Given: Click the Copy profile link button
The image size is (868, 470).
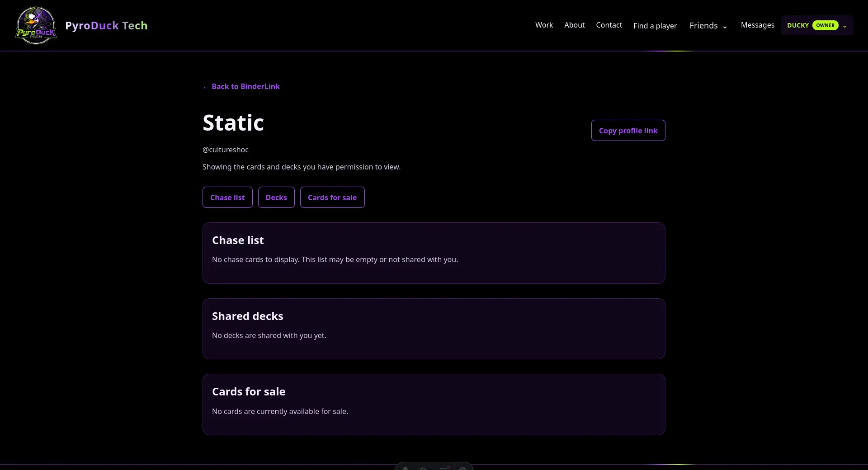Looking at the screenshot, I should pyautogui.click(x=628, y=130).
